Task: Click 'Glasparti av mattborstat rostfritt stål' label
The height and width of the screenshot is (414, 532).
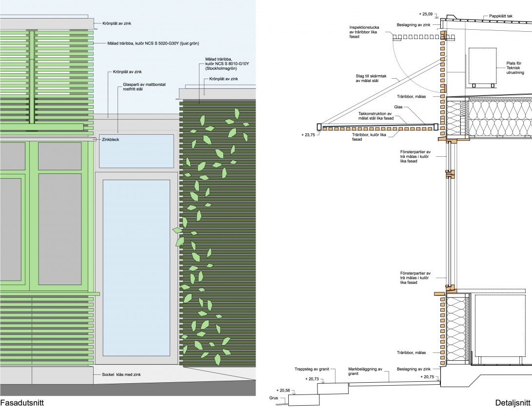Action: click(144, 86)
